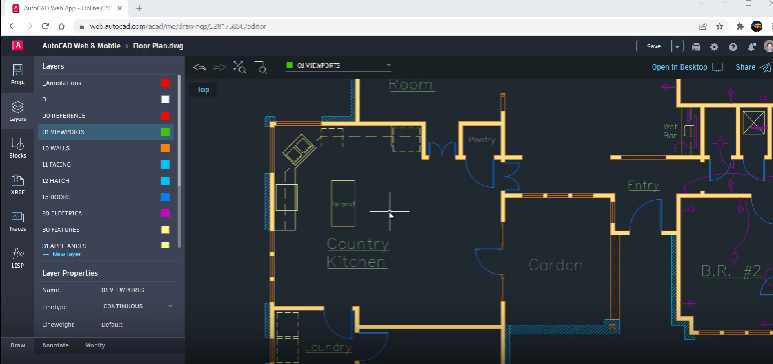Click the Share button

coord(752,67)
